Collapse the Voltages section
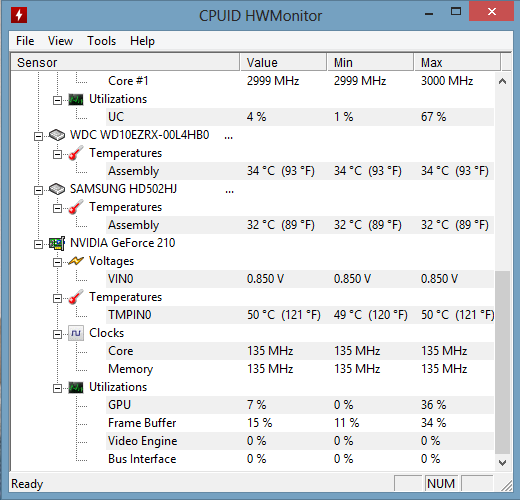 point(57,262)
